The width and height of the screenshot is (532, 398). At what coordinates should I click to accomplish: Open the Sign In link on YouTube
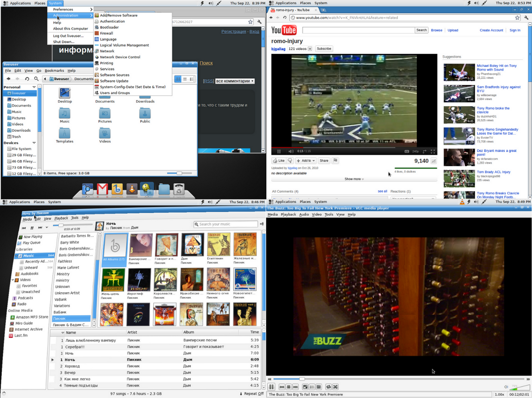click(x=515, y=30)
